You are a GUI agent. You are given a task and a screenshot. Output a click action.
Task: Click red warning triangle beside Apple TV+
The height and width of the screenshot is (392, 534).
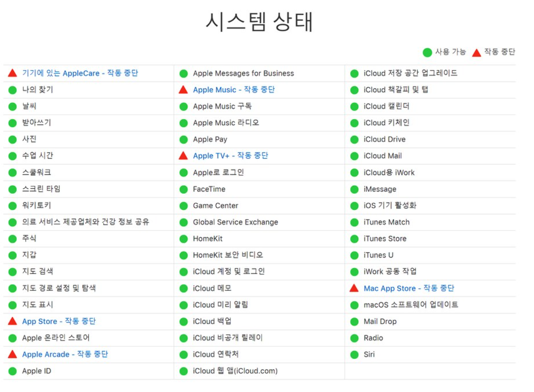point(183,155)
